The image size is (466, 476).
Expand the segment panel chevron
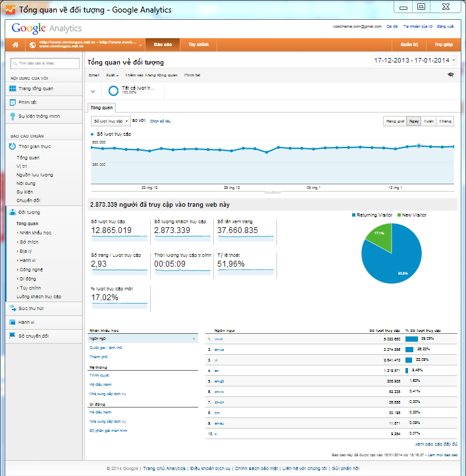(93, 91)
